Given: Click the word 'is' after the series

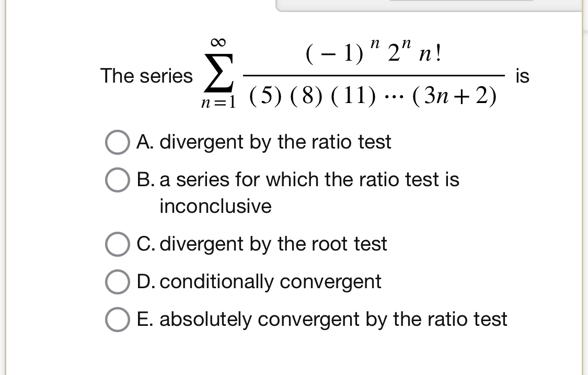Looking at the screenshot, I should [x=523, y=76].
